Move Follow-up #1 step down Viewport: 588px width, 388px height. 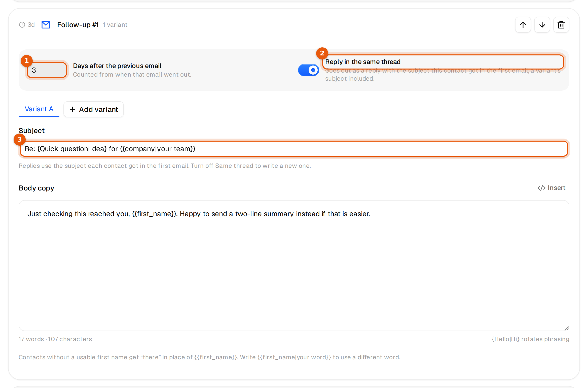pos(542,25)
